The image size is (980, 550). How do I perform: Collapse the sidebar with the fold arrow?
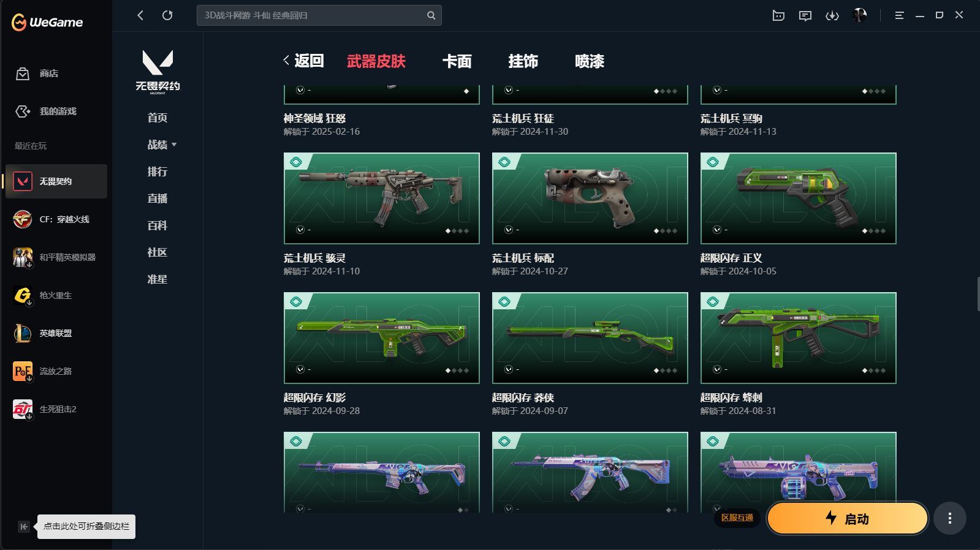click(23, 527)
